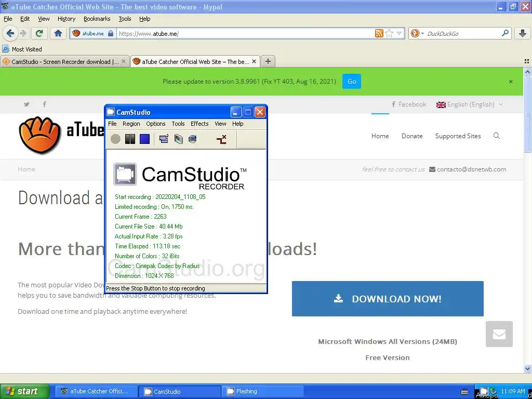532x399 pixels.
Task: Stop the CamStudio recording with blue square
Action: pos(144,139)
